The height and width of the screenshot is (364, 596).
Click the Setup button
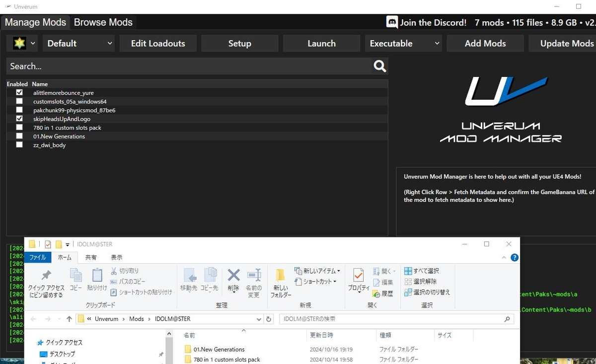(240, 43)
